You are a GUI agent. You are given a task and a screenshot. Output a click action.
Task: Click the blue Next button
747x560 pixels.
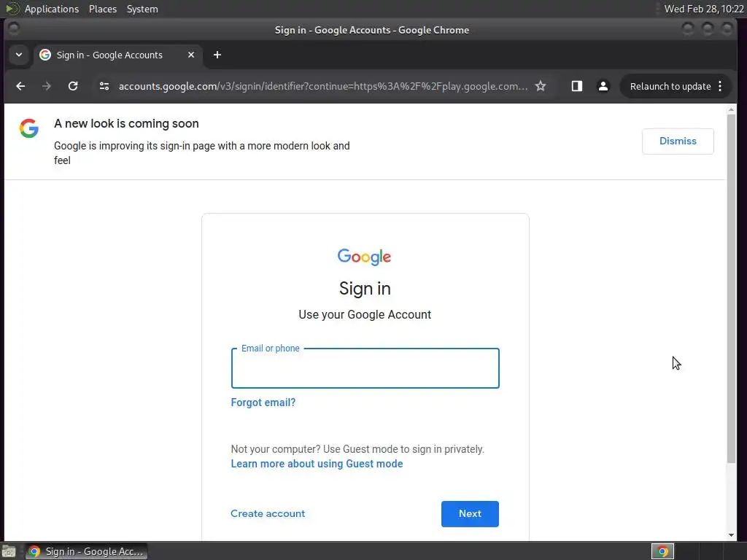(470, 514)
